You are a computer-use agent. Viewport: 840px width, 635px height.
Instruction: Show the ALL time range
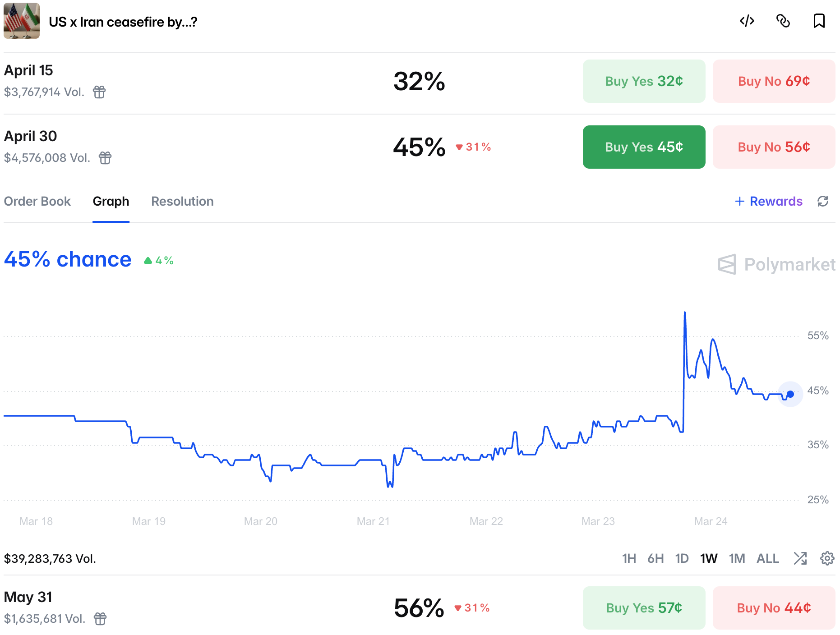click(768, 558)
